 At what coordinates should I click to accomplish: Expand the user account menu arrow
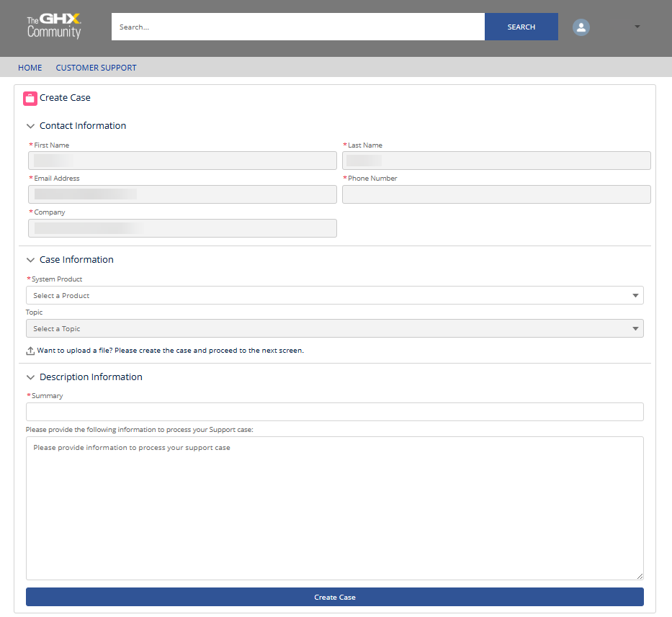point(637,27)
